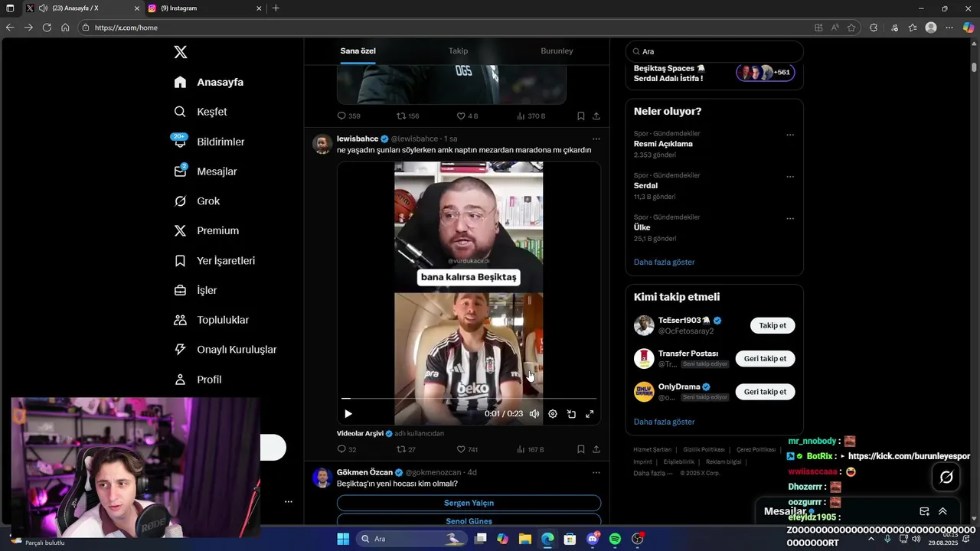
Task: Follow back Transfer Postası
Action: tap(765, 358)
